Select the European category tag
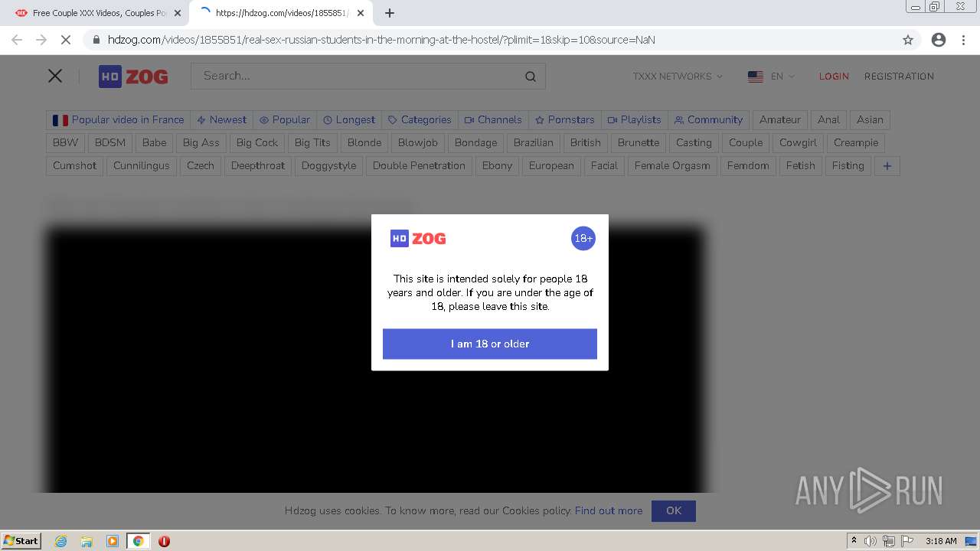 click(551, 166)
